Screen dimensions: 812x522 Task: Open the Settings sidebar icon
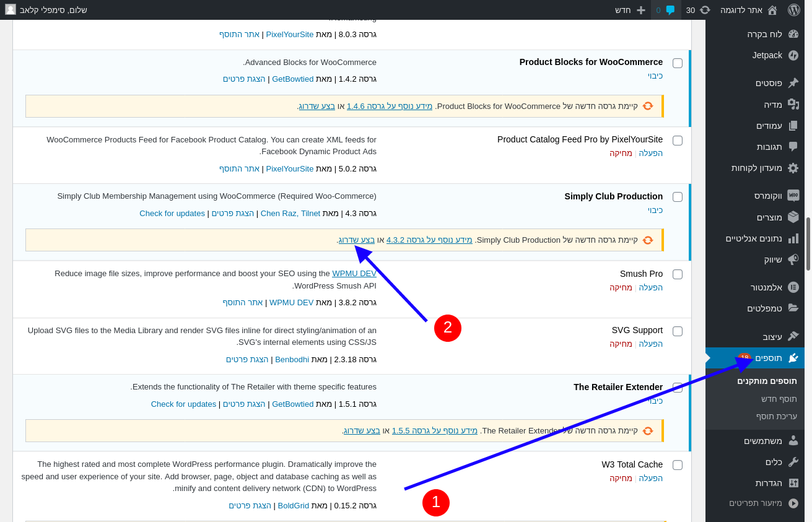click(793, 483)
